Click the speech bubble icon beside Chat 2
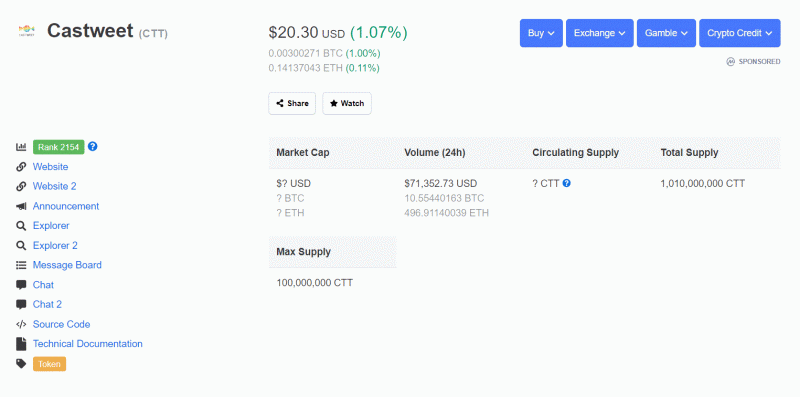 21,304
